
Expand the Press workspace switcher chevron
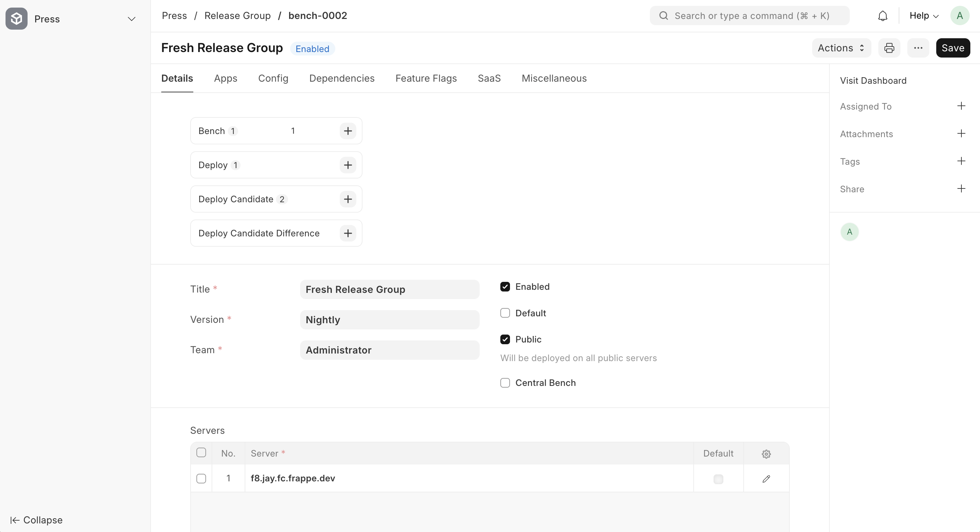[x=132, y=19]
